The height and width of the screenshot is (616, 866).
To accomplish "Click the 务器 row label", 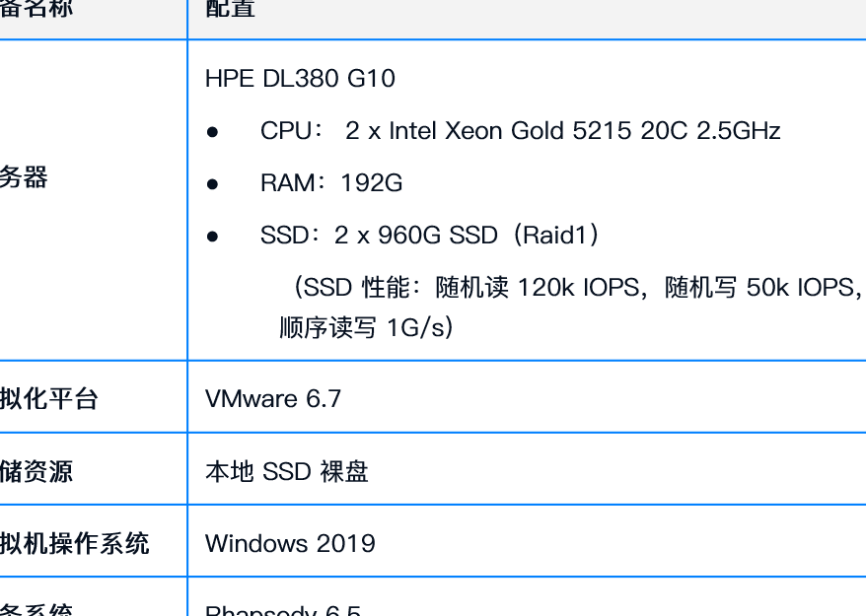I will tap(24, 178).
